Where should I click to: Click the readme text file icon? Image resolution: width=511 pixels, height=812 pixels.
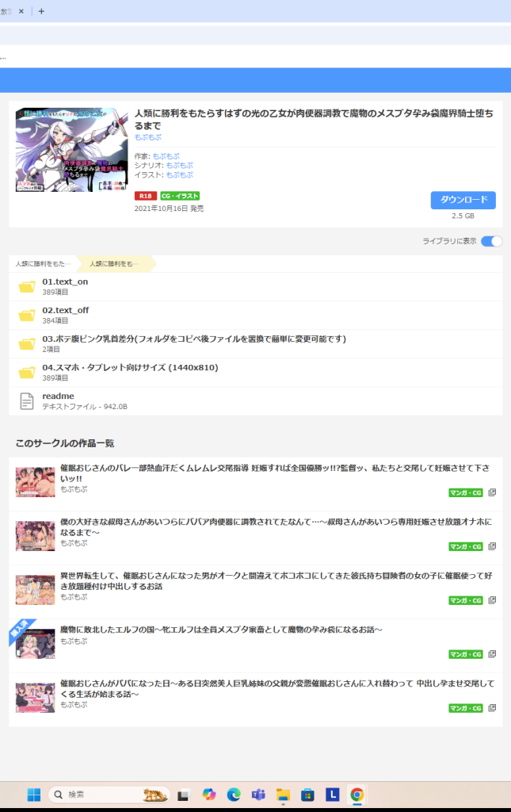(27, 400)
